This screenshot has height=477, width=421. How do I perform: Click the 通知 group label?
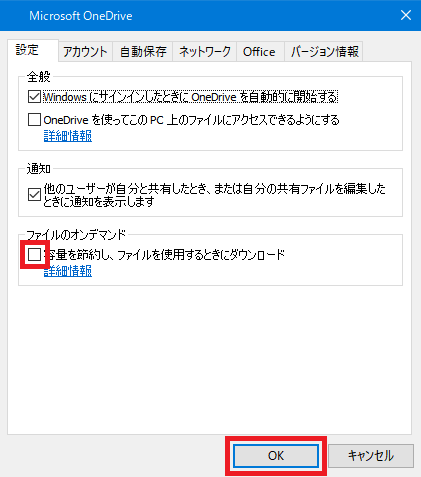click(x=39, y=169)
